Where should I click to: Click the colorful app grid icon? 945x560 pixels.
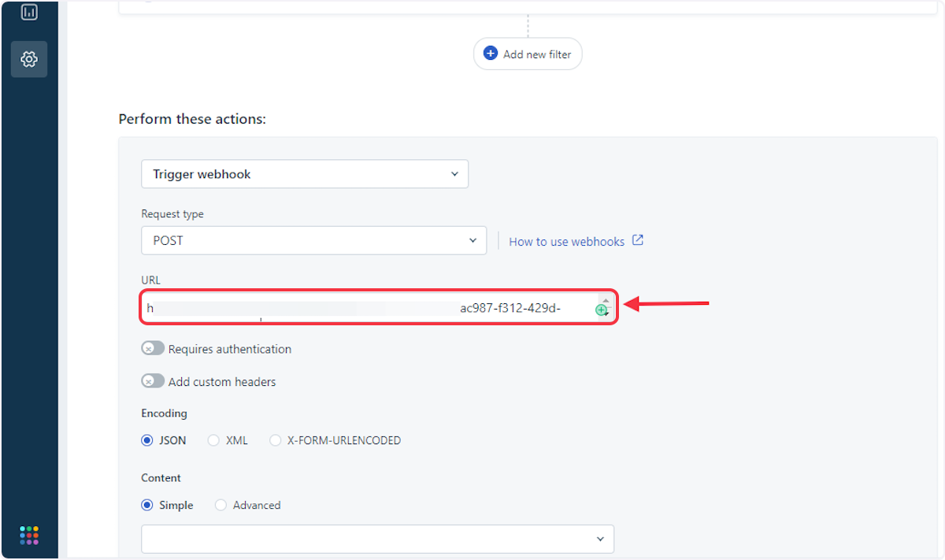29,534
